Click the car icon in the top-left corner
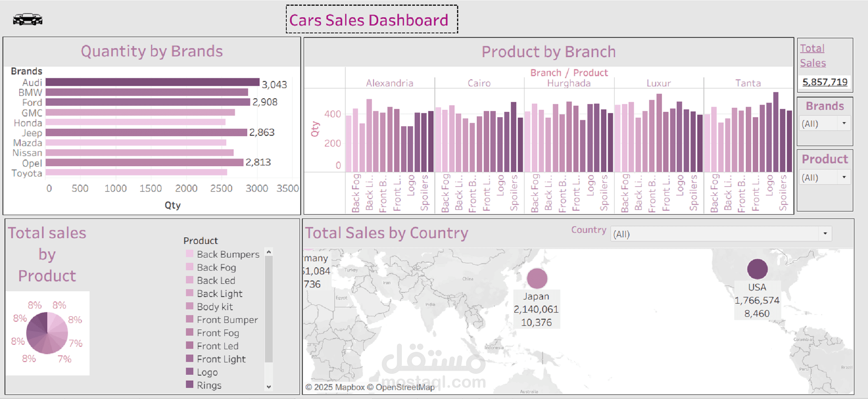This screenshot has height=399, width=868. (x=28, y=18)
